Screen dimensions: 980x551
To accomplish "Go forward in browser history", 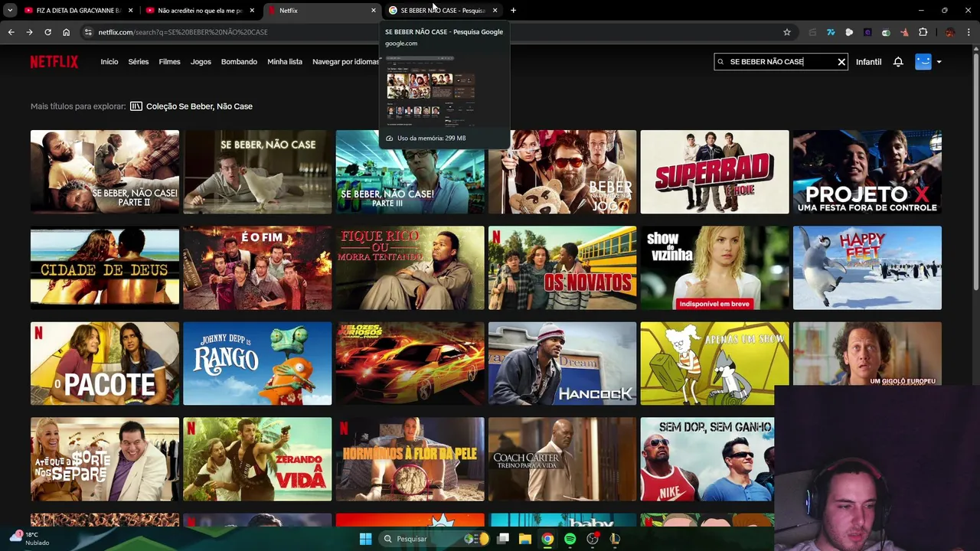I will [x=29, y=32].
